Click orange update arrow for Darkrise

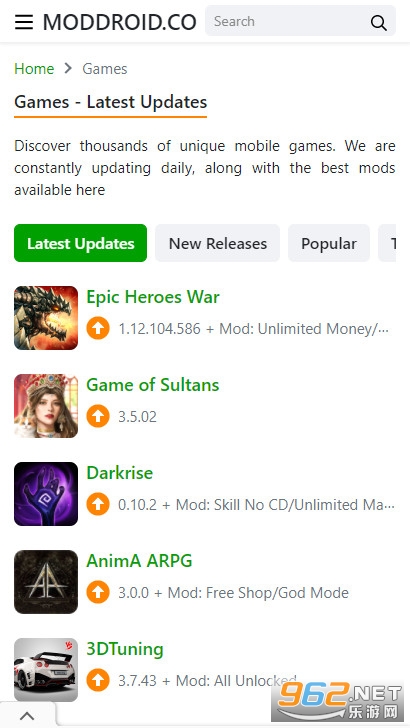click(98, 504)
